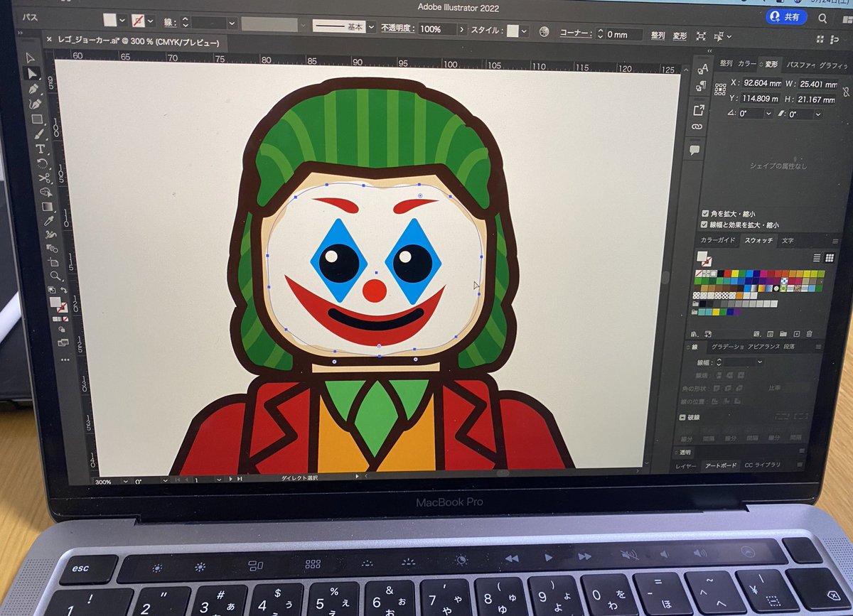Click the new color group folder icon
Viewport: 853px width, 616px height.
(x=783, y=333)
